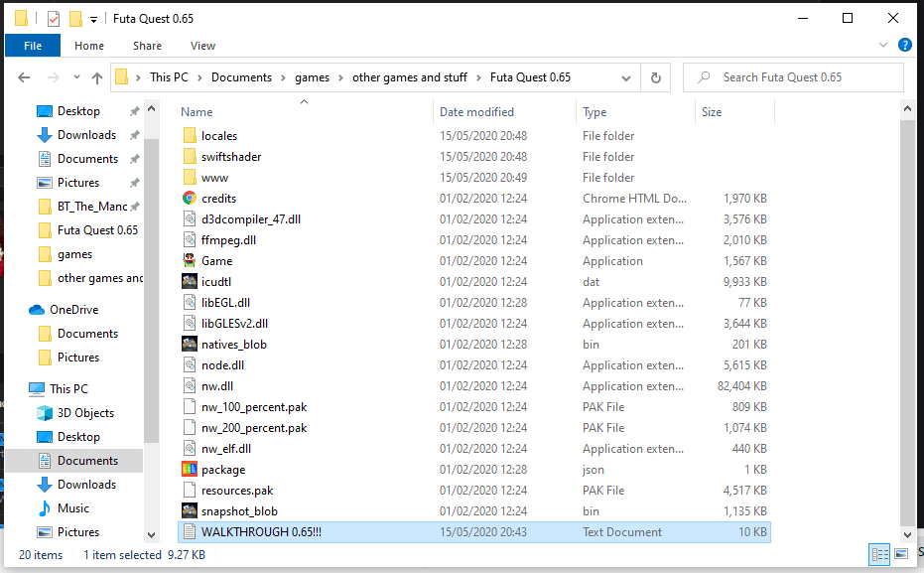
Task: Click This PC breadcrumb segment
Action: coord(169,77)
